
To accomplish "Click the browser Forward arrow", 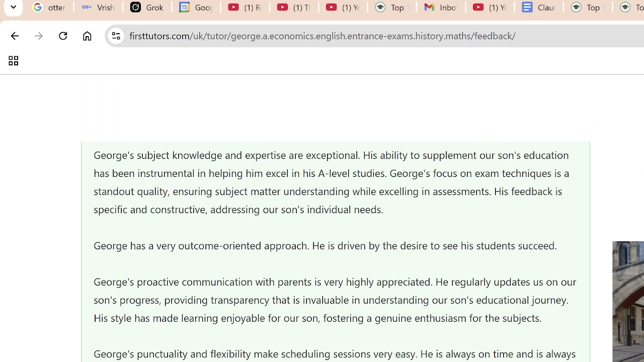I will pyautogui.click(x=39, y=36).
